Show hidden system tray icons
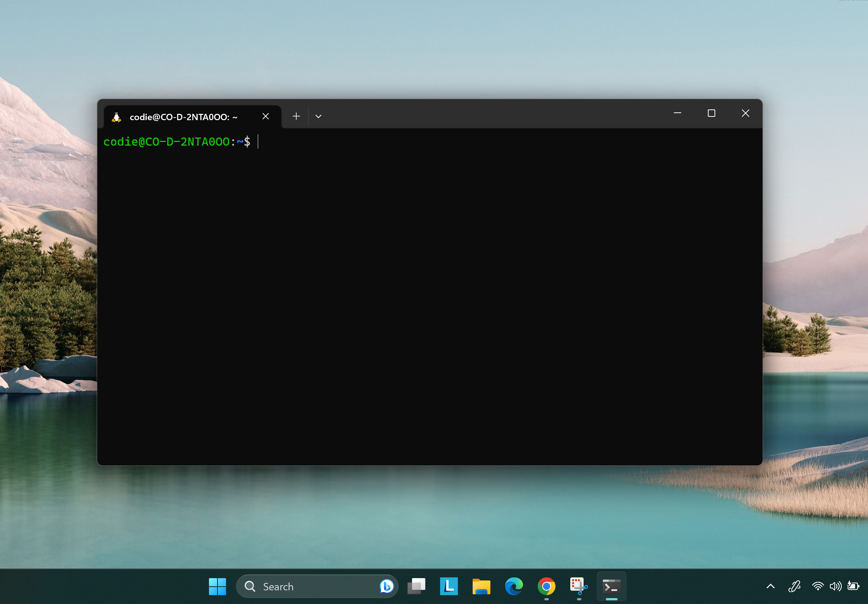This screenshot has height=604, width=868. (770, 586)
